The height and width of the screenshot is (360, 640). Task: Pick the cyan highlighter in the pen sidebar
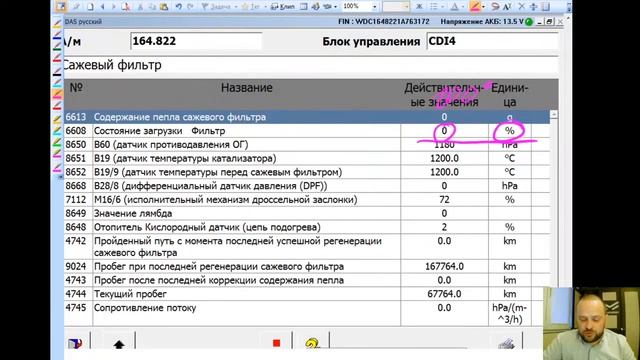57,130
